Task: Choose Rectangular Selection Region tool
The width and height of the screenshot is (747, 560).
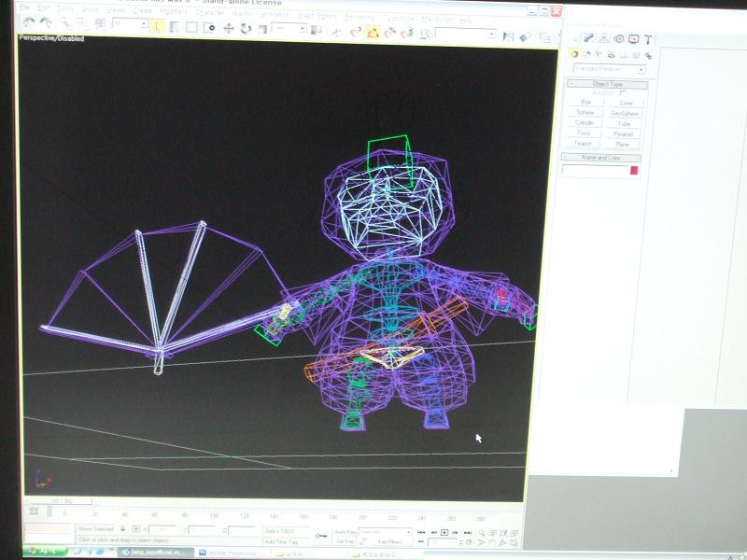Action: 191,28
